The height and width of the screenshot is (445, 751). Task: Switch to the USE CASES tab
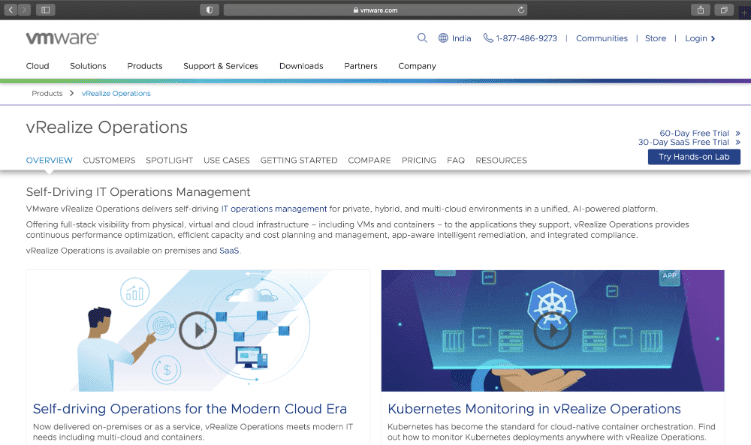pos(227,160)
